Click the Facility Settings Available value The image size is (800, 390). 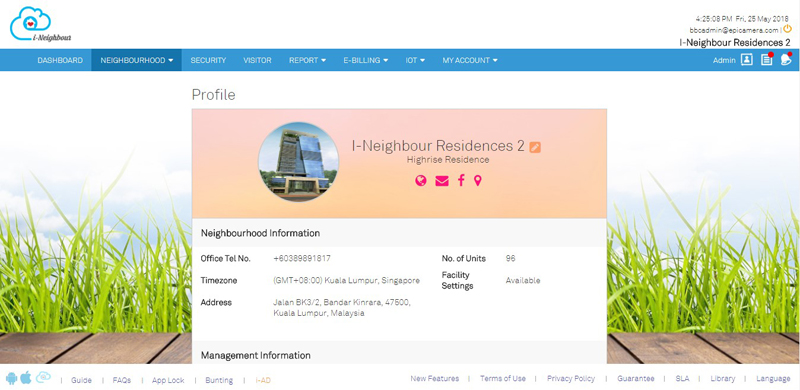click(522, 280)
